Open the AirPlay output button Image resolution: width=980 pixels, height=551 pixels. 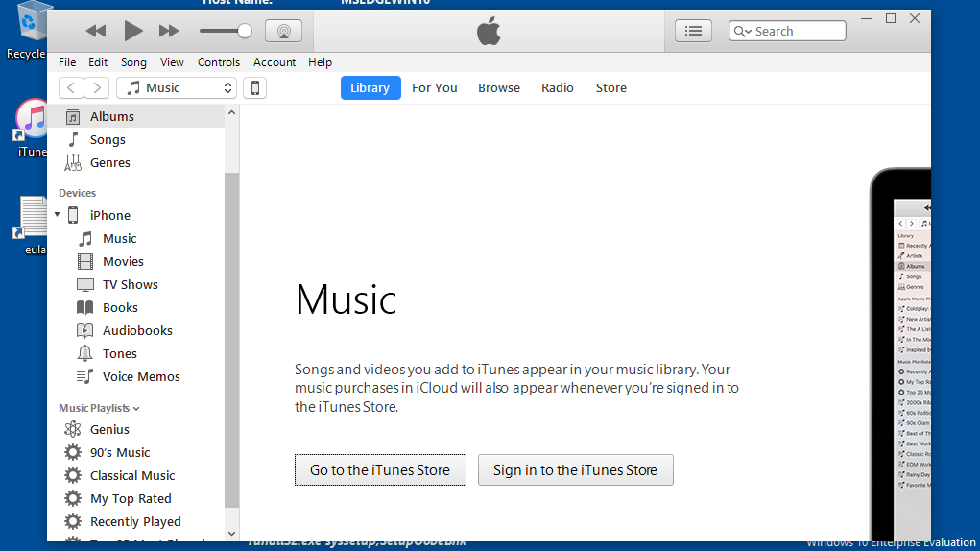point(284,31)
